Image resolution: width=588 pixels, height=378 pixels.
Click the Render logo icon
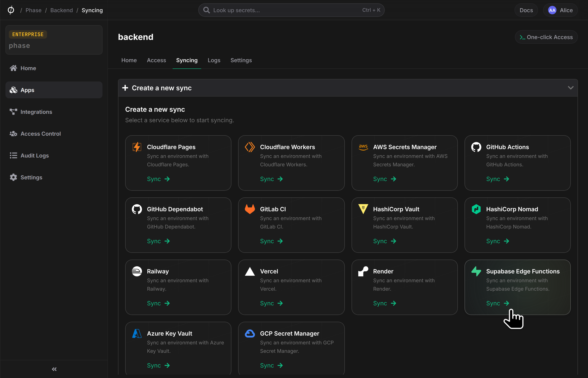click(363, 271)
